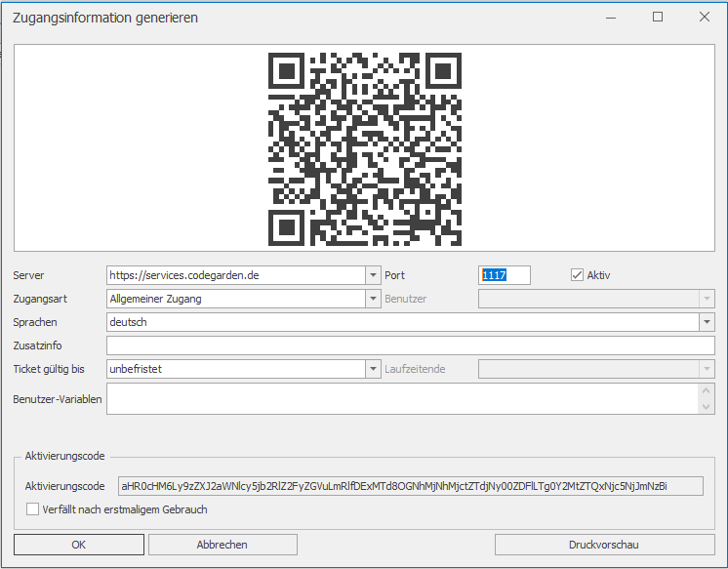Click the Port number field
The height and width of the screenshot is (569, 728).
click(x=505, y=275)
